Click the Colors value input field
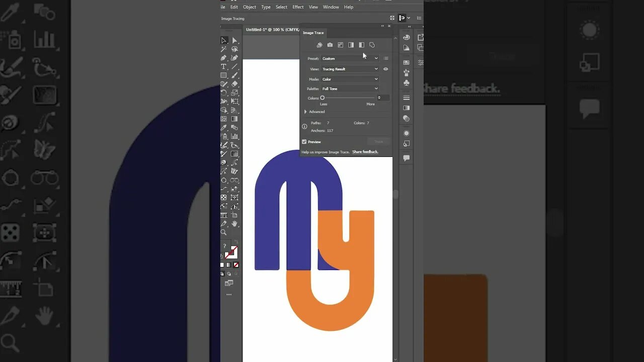This screenshot has width=644, height=362. pos(383,98)
